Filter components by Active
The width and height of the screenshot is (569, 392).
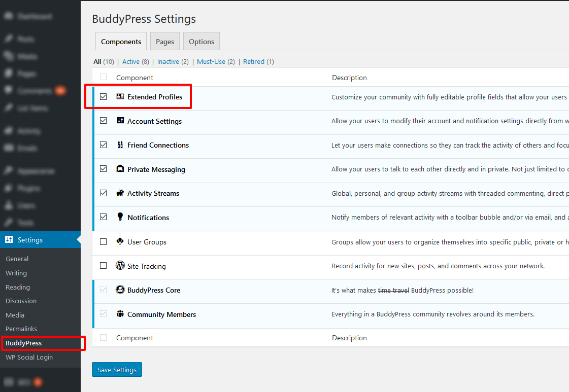pos(130,62)
